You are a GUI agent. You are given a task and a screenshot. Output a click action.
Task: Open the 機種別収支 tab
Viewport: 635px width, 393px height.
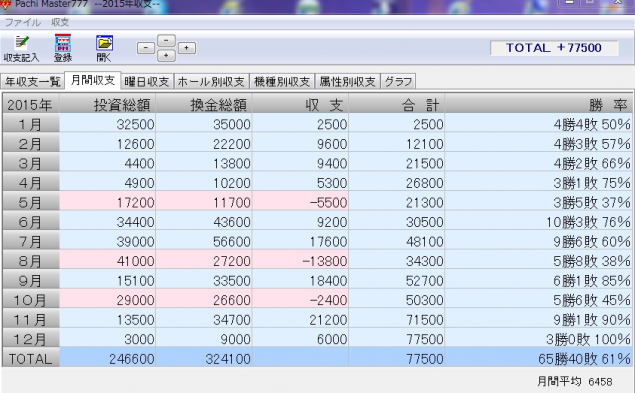point(282,82)
